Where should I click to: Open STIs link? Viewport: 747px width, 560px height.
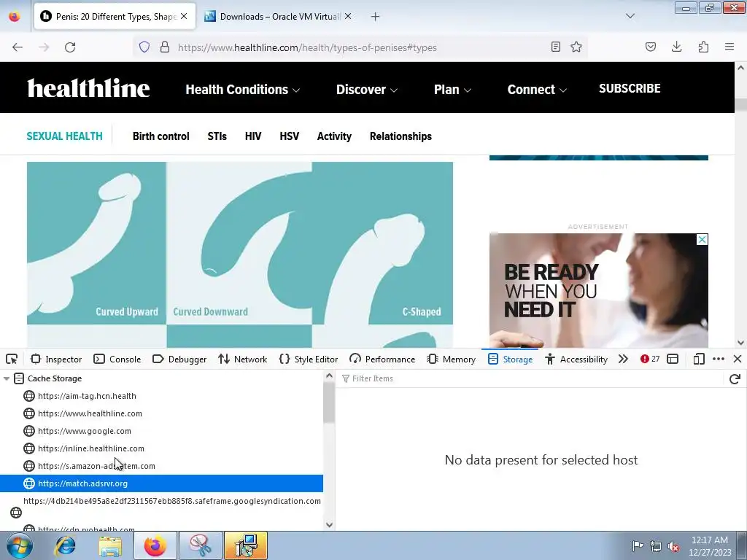tap(217, 136)
